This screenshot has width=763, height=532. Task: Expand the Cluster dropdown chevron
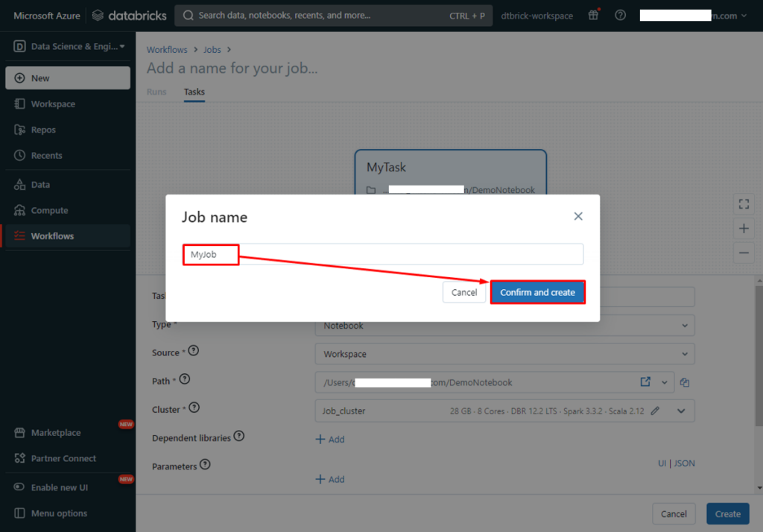tap(681, 411)
